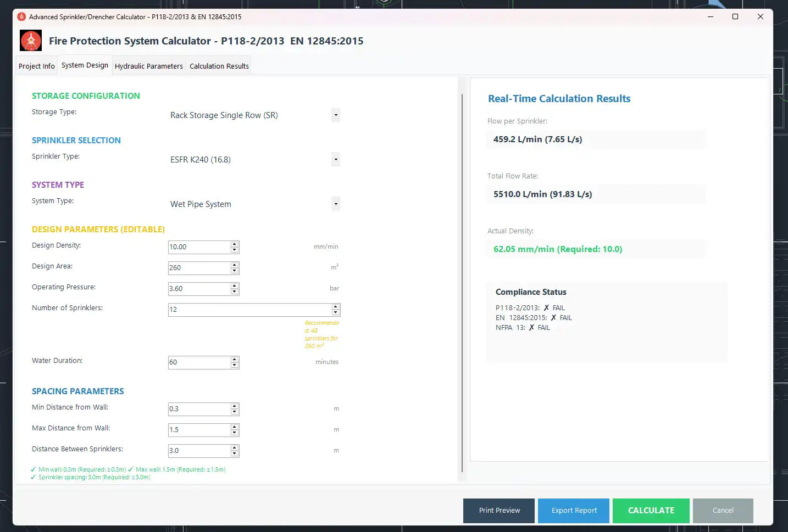
Task: Increase Distance Between Sprinklers value
Action: coord(235,448)
